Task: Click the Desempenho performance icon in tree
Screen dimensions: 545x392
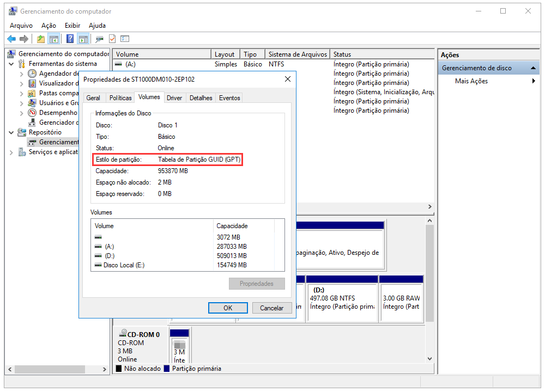Action: [x=32, y=113]
